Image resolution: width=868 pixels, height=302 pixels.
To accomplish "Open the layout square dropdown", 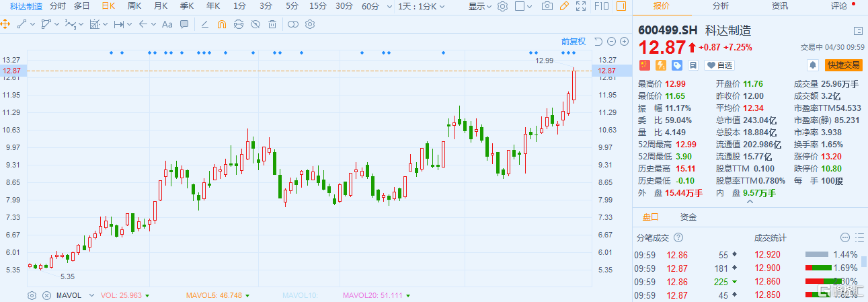I will pos(523,6).
